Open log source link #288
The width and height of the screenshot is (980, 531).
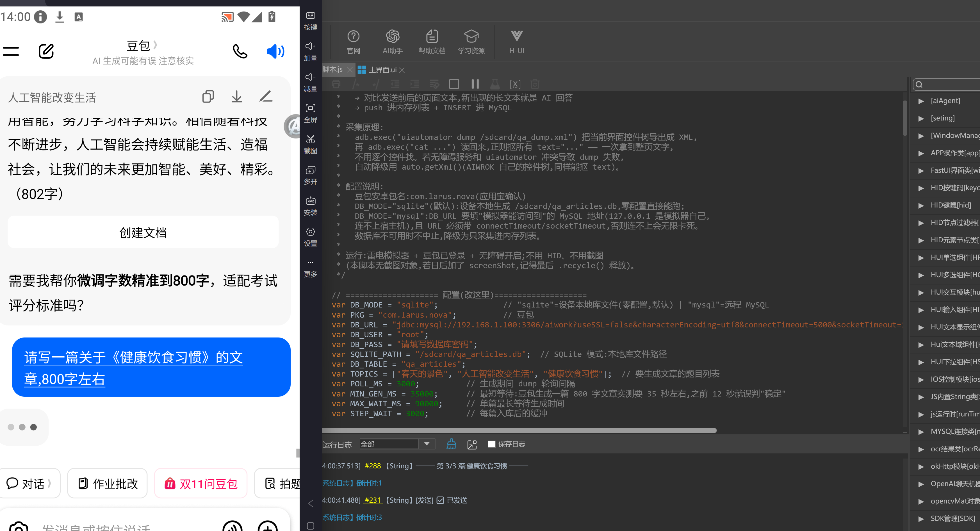pos(373,466)
